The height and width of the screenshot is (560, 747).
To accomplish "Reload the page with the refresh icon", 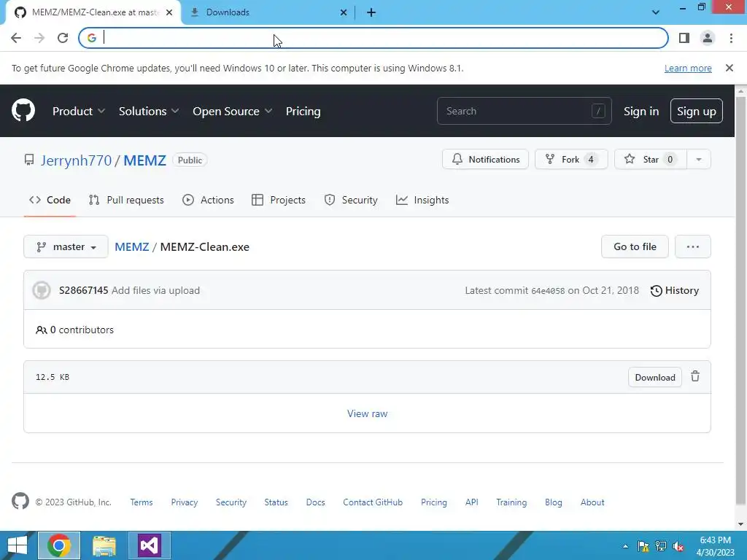I will tap(63, 38).
